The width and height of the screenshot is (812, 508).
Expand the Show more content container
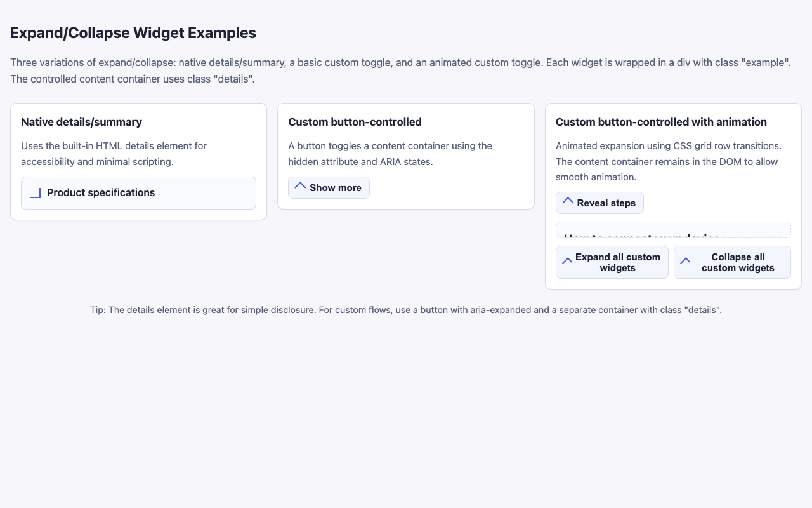329,187
